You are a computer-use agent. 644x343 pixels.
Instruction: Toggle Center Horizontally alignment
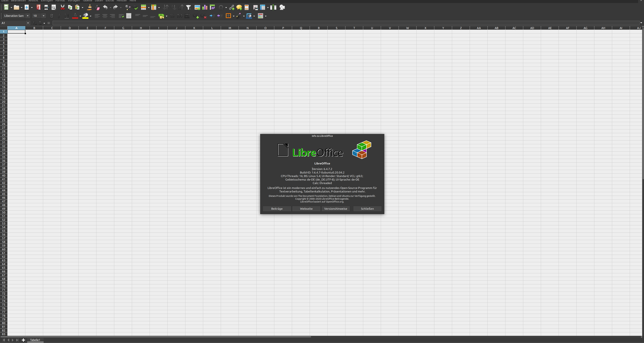pos(105,16)
